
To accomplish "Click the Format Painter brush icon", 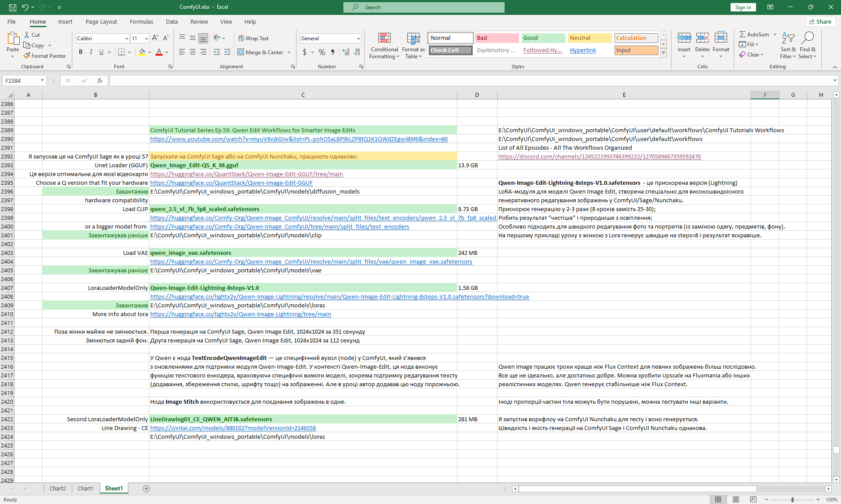I will tap(27, 56).
